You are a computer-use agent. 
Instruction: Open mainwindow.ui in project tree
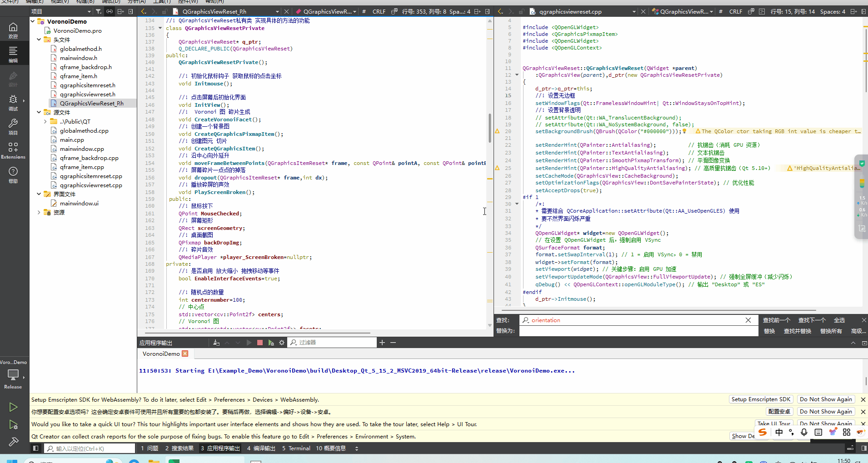click(79, 203)
